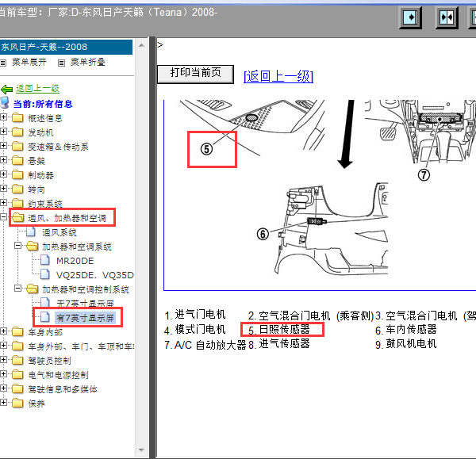Expand the 制动器 tree node
The image size is (476, 459).
3,174
